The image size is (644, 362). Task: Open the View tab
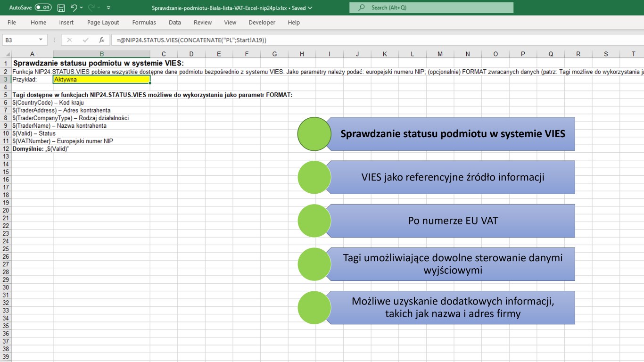(x=230, y=22)
